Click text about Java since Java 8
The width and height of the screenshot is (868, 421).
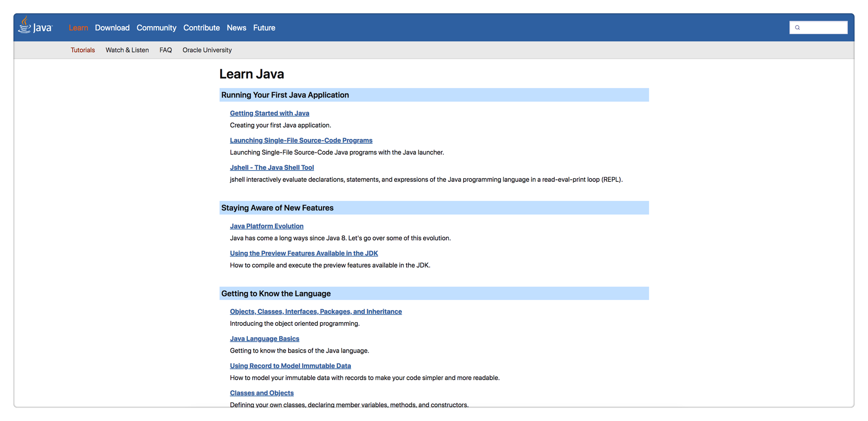tap(340, 238)
